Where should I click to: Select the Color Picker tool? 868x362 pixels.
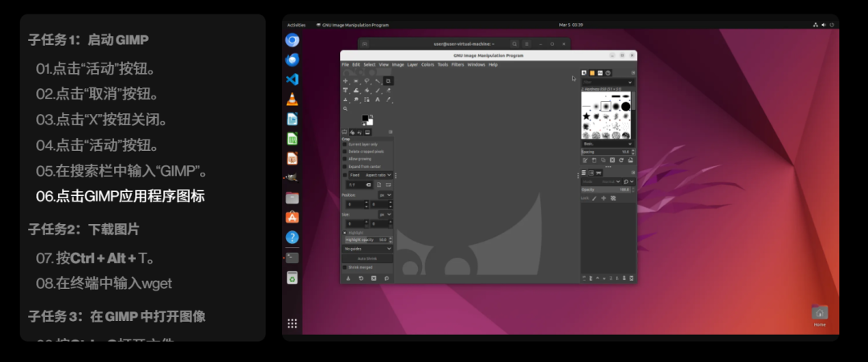(389, 100)
